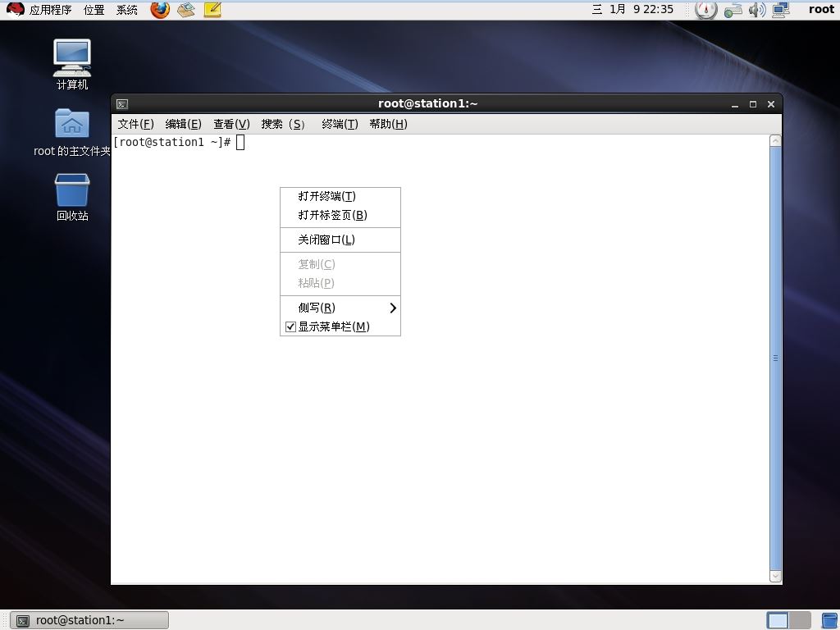Open the 回收站 trash icon
This screenshot has height=630, width=840.
click(x=72, y=197)
